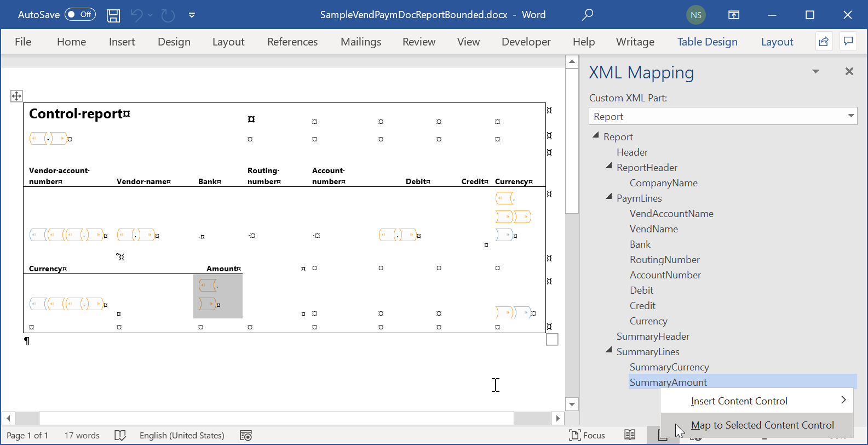868x445 pixels.
Task: Undo the last action in title bar
Action: pos(137,15)
